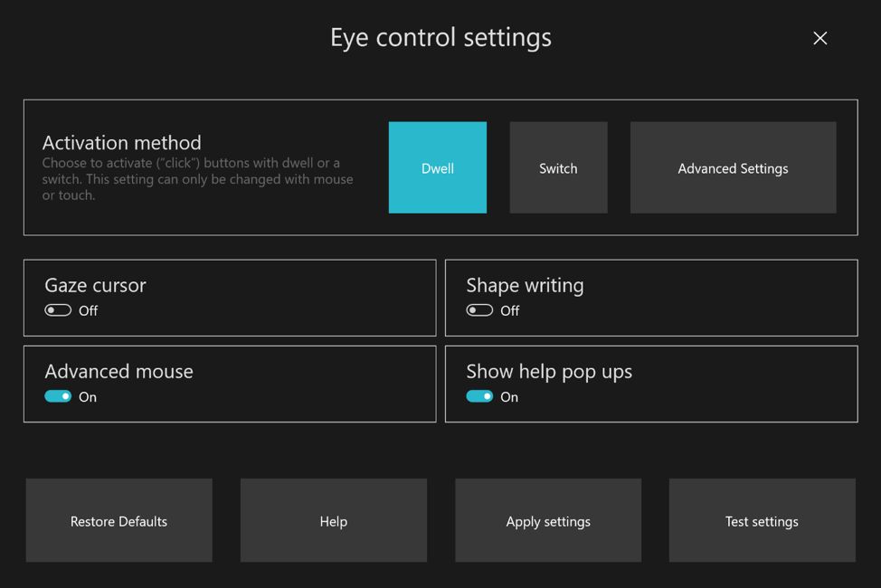Screen dimensions: 881x588
Task: Click the Shape writing settings card
Action: coord(651,298)
